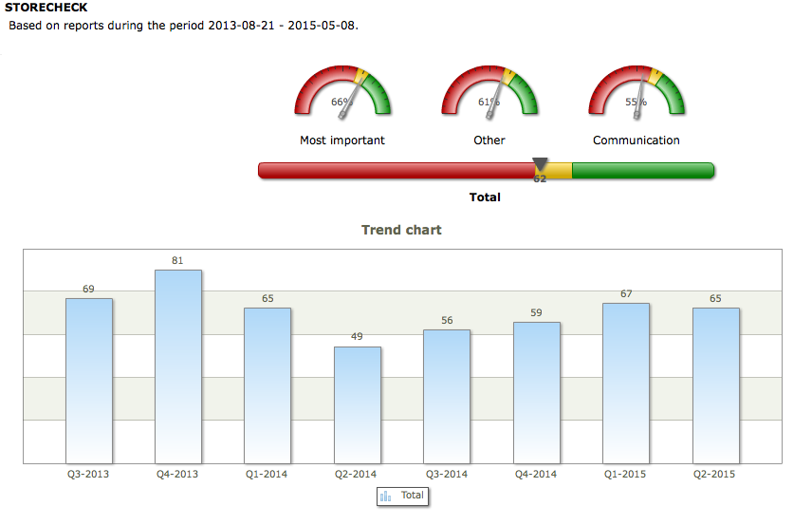Select the Q4-2013 bar showing 81

(x=178, y=366)
